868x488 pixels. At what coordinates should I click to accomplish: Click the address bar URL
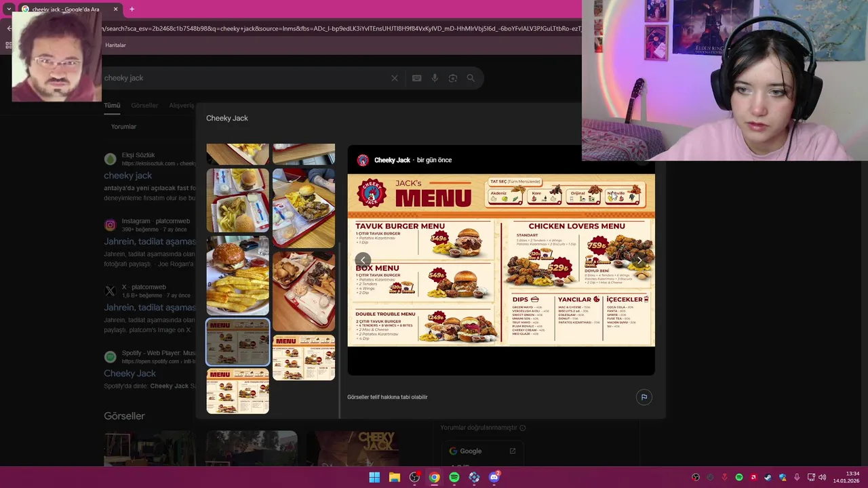click(341, 28)
